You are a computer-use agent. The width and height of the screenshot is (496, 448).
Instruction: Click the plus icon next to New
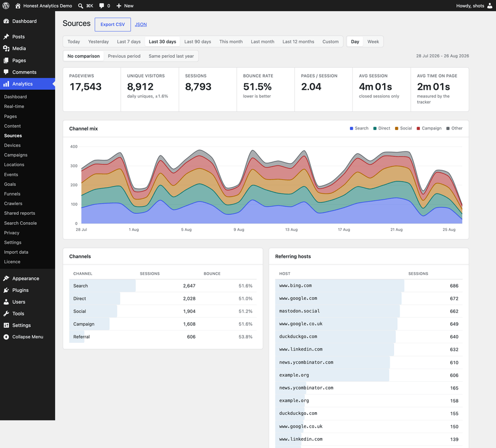click(119, 6)
